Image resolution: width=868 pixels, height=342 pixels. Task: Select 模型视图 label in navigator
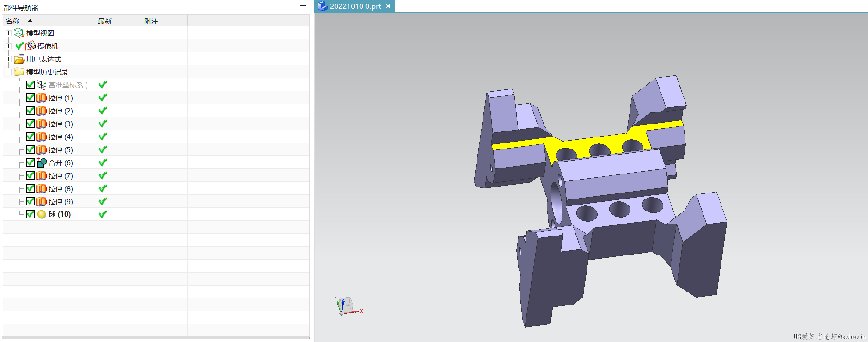(x=40, y=33)
